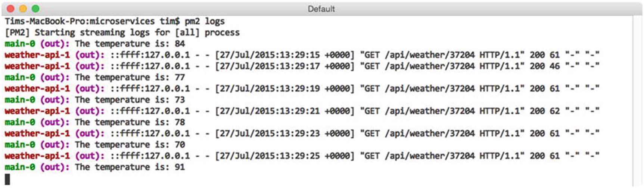This screenshot has width=644, height=188.
Task: Click the weather-api log entry at 13:29:23
Action: [x=302, y=133]
